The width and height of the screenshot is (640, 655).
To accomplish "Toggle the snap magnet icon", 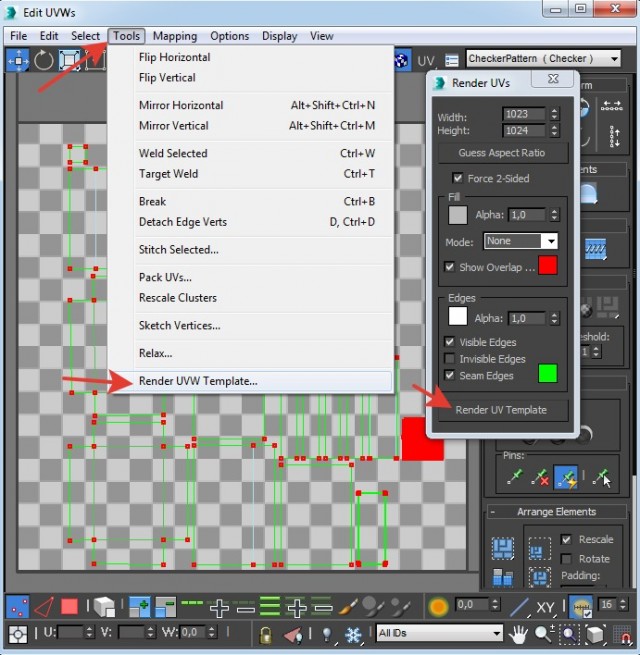I will (x=624, y=635).
